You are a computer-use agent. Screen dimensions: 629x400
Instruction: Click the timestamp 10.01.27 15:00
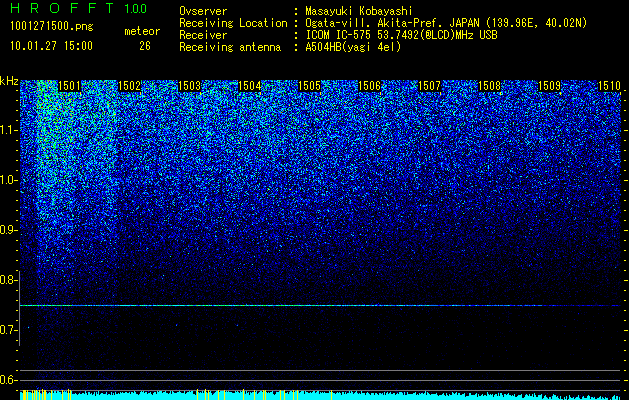(51, 46)
